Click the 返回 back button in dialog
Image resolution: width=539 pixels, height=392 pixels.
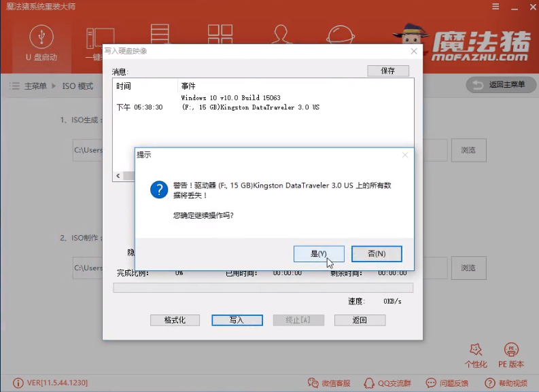360,320
